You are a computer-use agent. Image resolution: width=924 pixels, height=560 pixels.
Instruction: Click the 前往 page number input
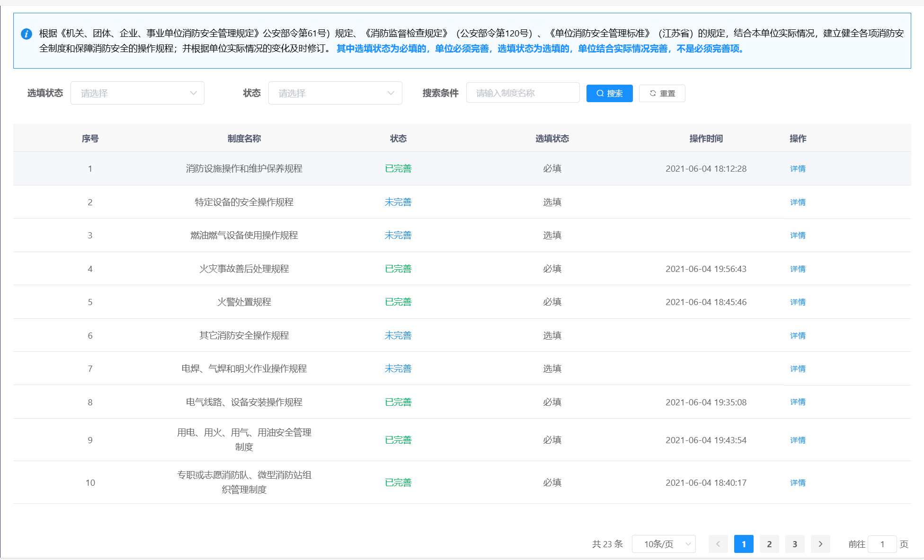coord(881,544)
